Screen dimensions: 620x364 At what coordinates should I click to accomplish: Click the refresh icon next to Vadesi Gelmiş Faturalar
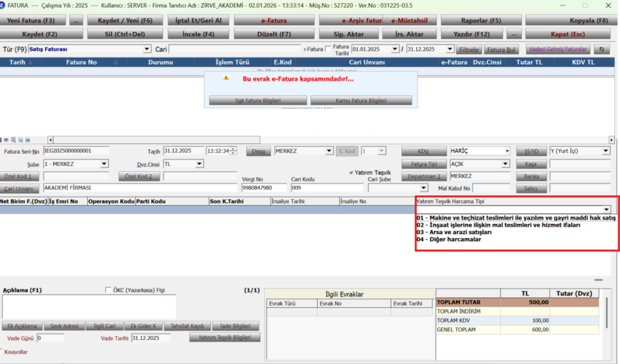(601, 50)
